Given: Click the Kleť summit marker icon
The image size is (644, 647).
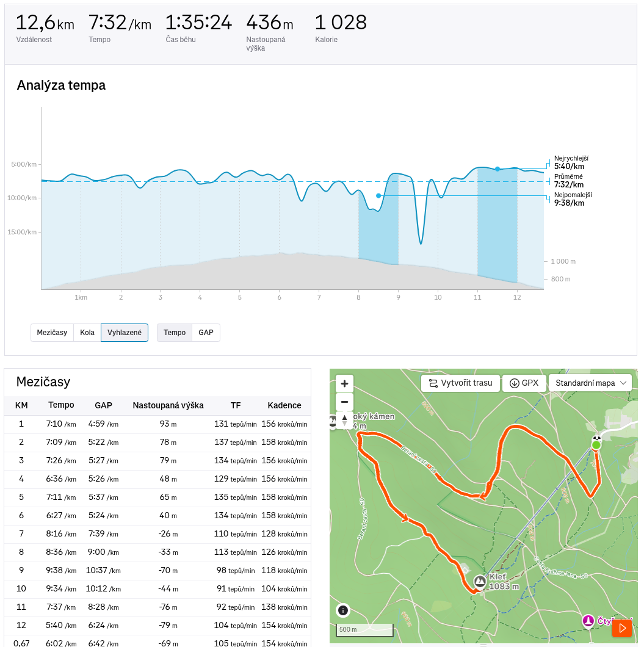Looking at the screenshot, I should tap(480, 582).
